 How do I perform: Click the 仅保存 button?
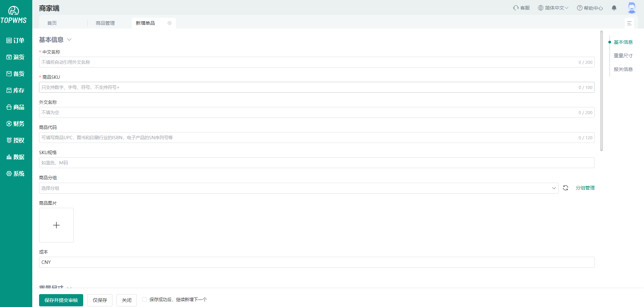tap(100, 300)
